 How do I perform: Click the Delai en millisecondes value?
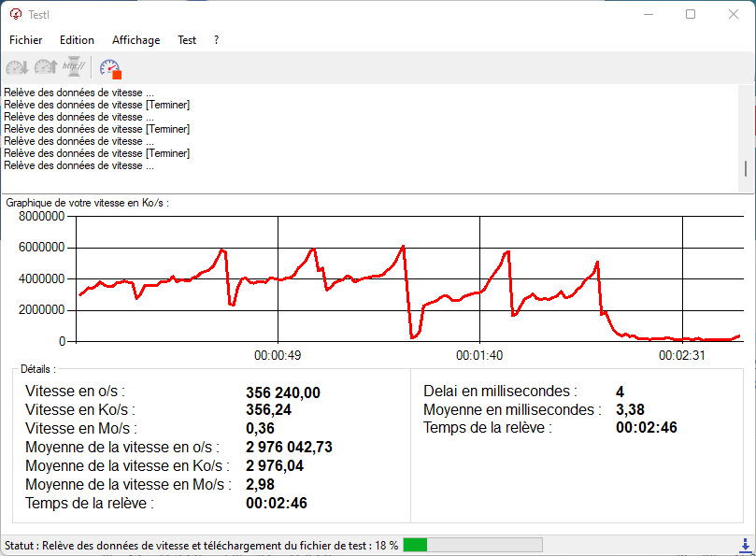(620, 392)
